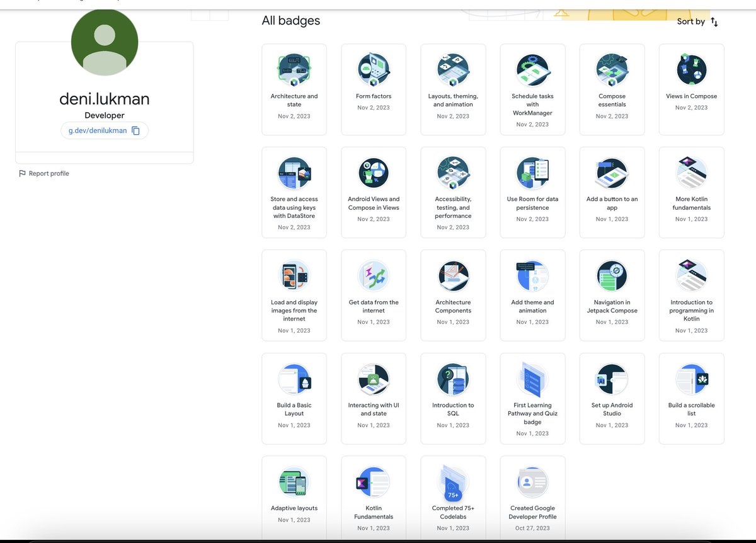The width and height of the screenshot is (756, 543).
Task: Click the Sort by arrows icon
Action: click(x=714, y=21)
